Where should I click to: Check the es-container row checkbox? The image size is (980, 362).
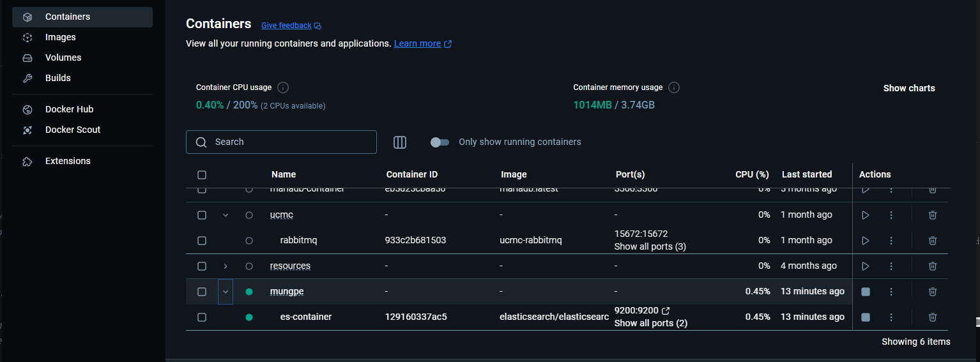click(202, 317)
